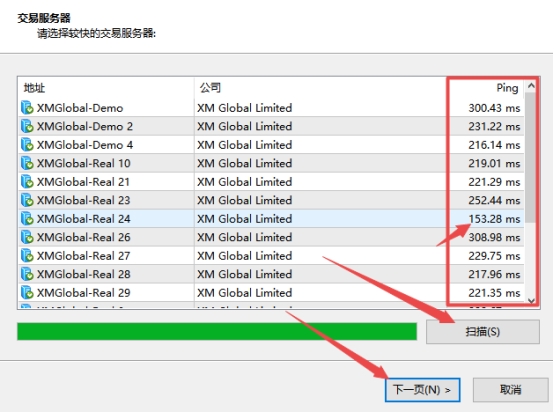
Task: Click the green scan progress bar
Action: [217, 331]
